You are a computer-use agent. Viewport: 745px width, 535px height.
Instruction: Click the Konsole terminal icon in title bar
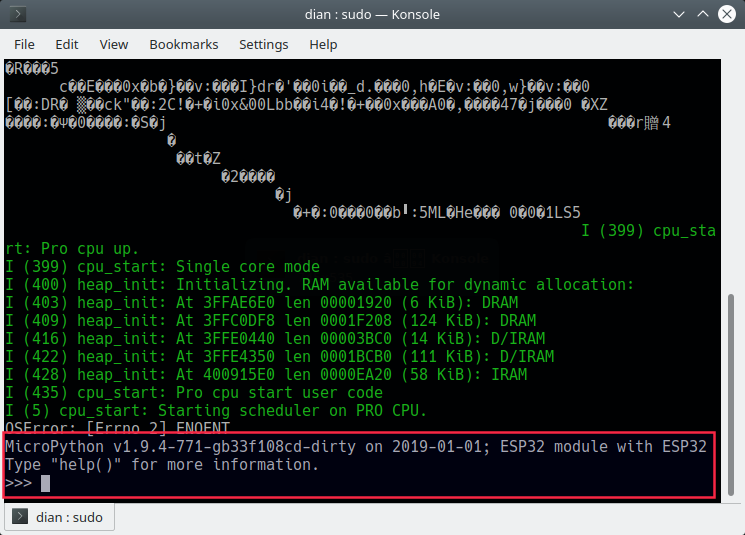(x=18, y=14)
